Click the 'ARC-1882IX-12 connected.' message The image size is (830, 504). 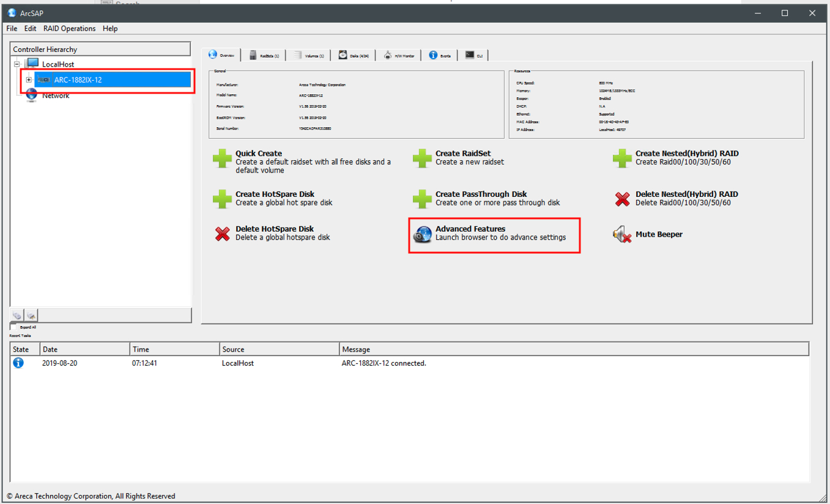[x=384, y=363]
